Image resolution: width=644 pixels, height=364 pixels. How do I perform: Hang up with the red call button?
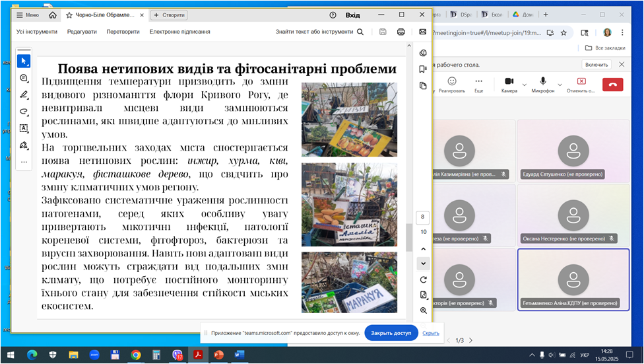click(612, 84)
